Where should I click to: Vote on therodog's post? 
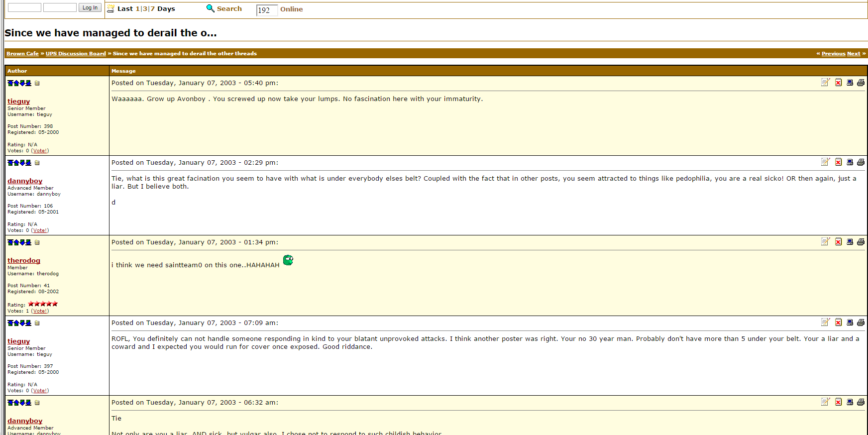coord(40,311)
